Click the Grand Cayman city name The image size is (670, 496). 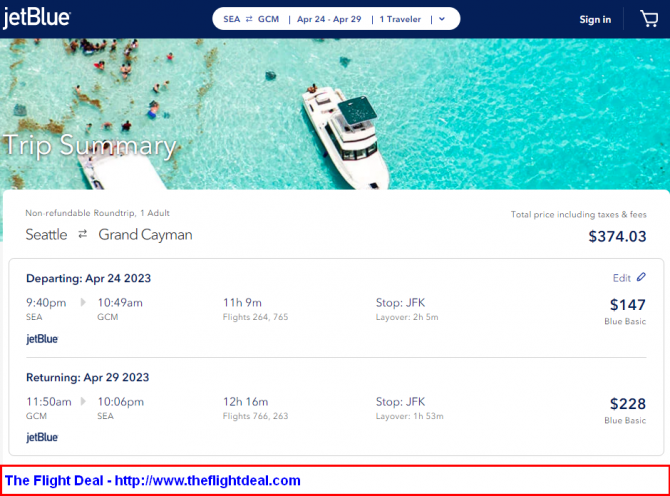(x=145, y=235)
